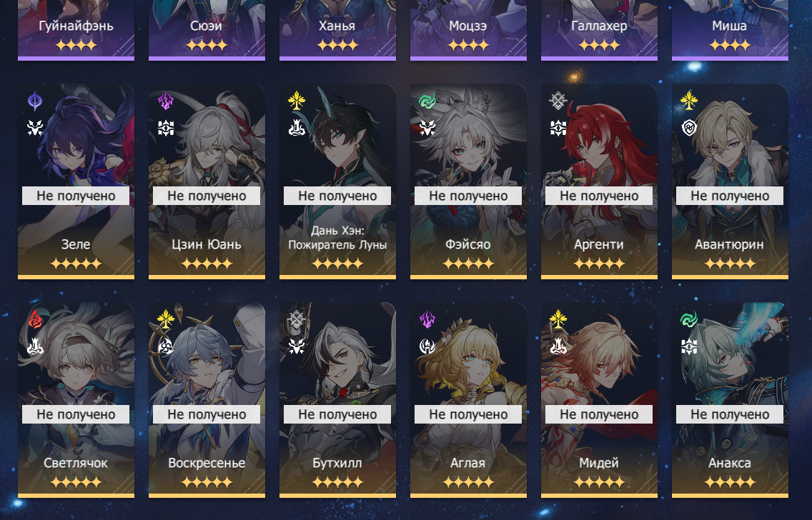Click the Fire element icon on Светлячок's card
Viewport: 812px width, 520px height.
pos(35,320)
